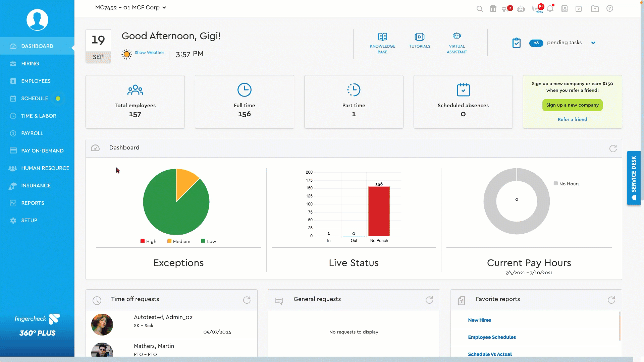Refresh Time off requests widget
The image size is (644, 362).
[x=247, y=300]
